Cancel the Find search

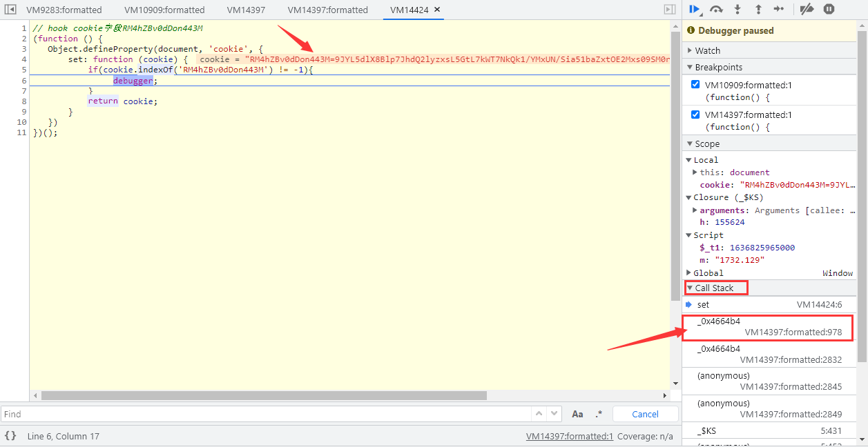(x=645, y=414)
